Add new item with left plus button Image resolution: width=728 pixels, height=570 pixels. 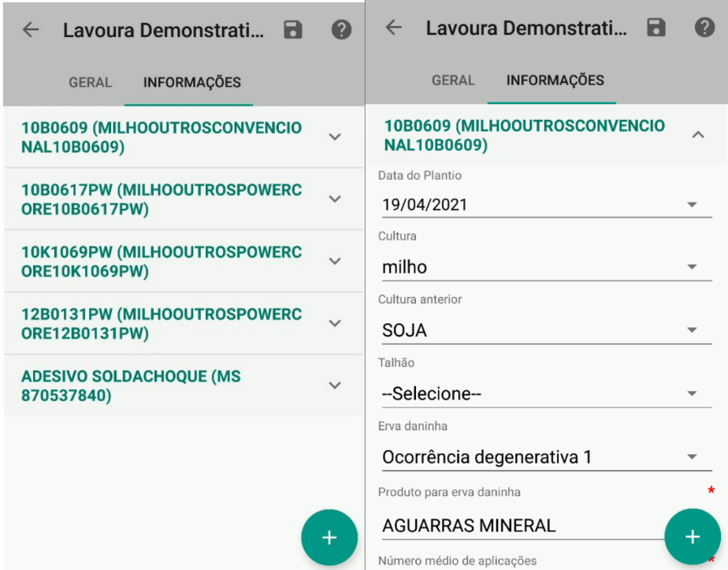tap(329, 538)
